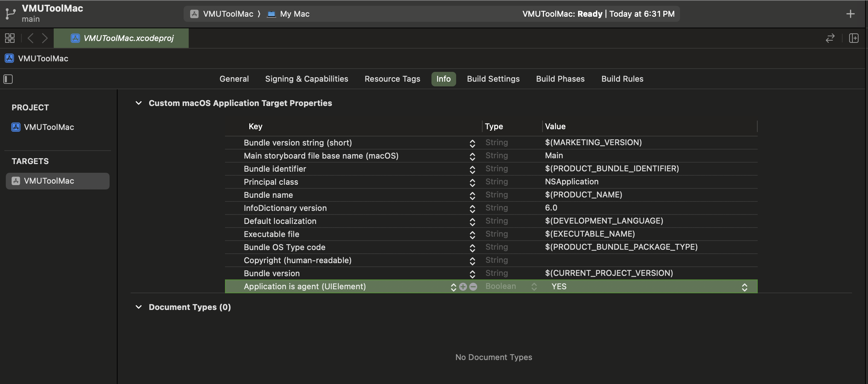Image resolution: width=868 pixels, height=384 pixels.
Task: Open key stepper for Application is agent
Action: (x=453, y=287)
